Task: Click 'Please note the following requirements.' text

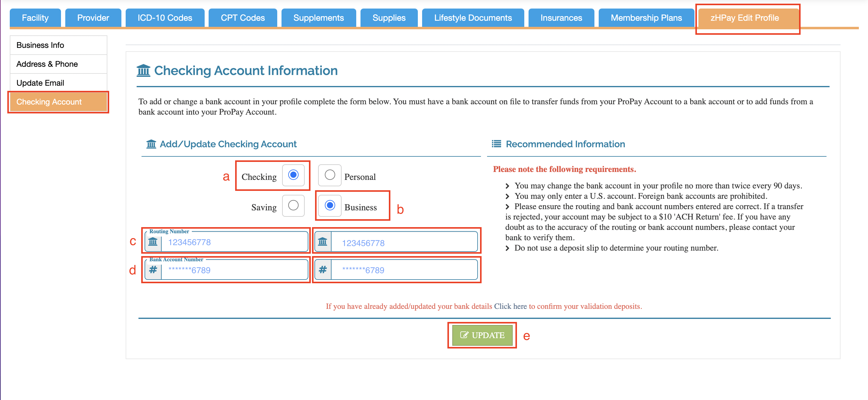Action: pos(565,170)
